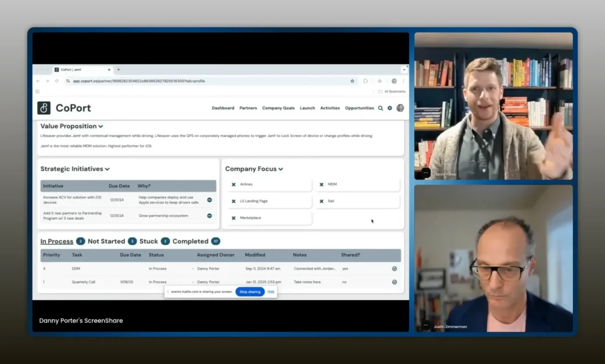Open the Partners menu item
Viewport: 605px width, 364px height.
[248, 108]
